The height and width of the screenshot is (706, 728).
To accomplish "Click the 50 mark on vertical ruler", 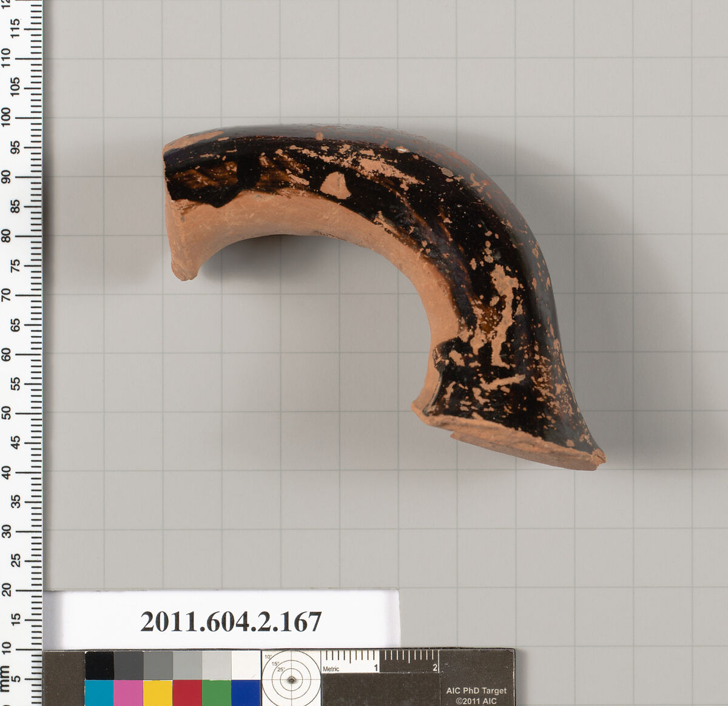I will tap(6, 413).
